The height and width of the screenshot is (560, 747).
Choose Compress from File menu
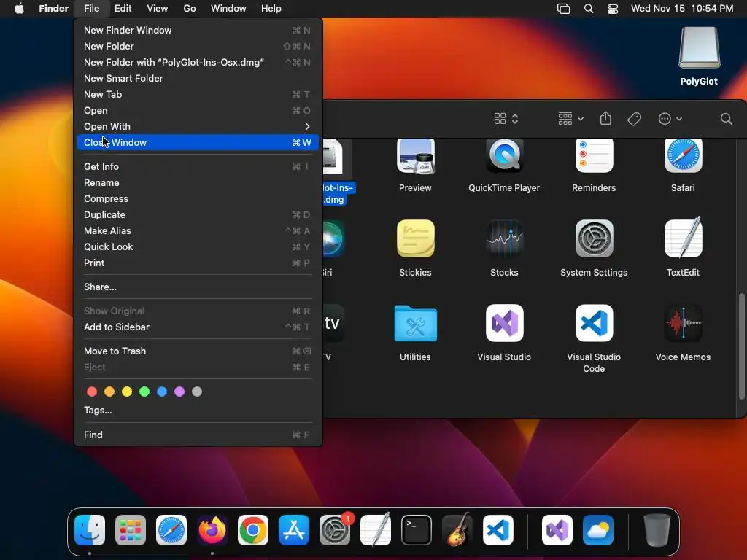coord(198,198)
